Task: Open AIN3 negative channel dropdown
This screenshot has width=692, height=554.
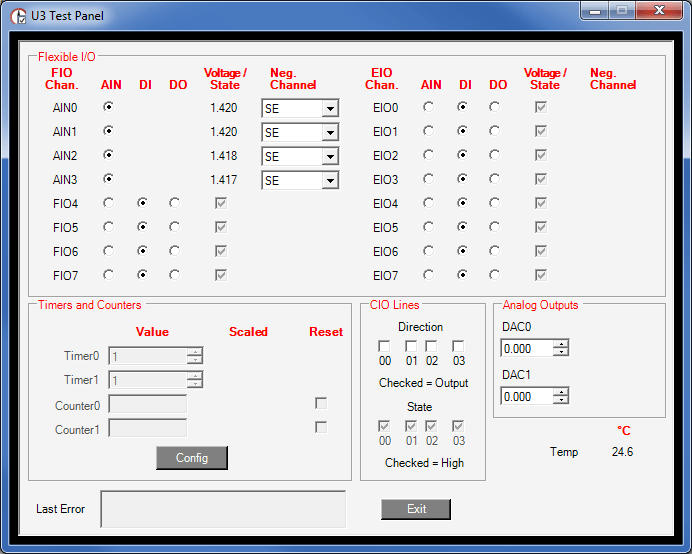Action: pos(329,180)
